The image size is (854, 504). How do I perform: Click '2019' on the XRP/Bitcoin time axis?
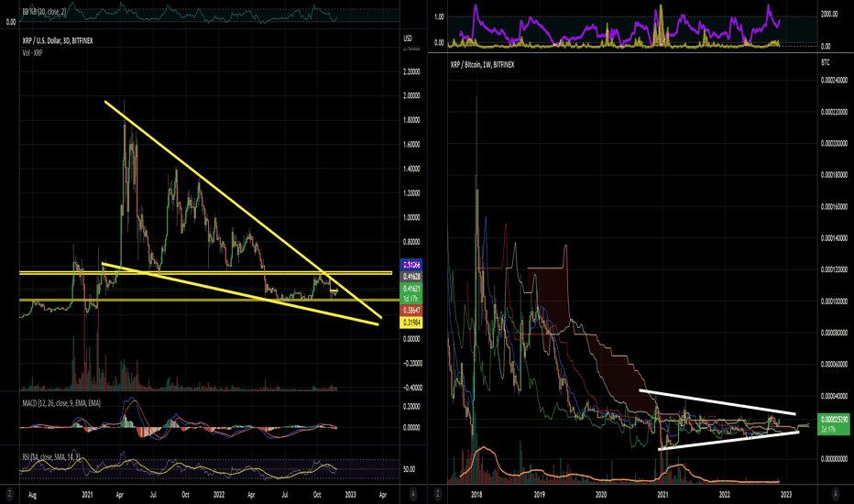click(x=539, y=495)
